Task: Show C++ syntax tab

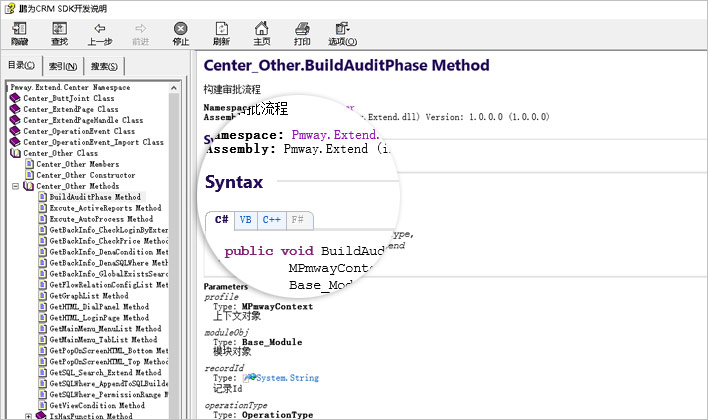Action: coord(271,219)
